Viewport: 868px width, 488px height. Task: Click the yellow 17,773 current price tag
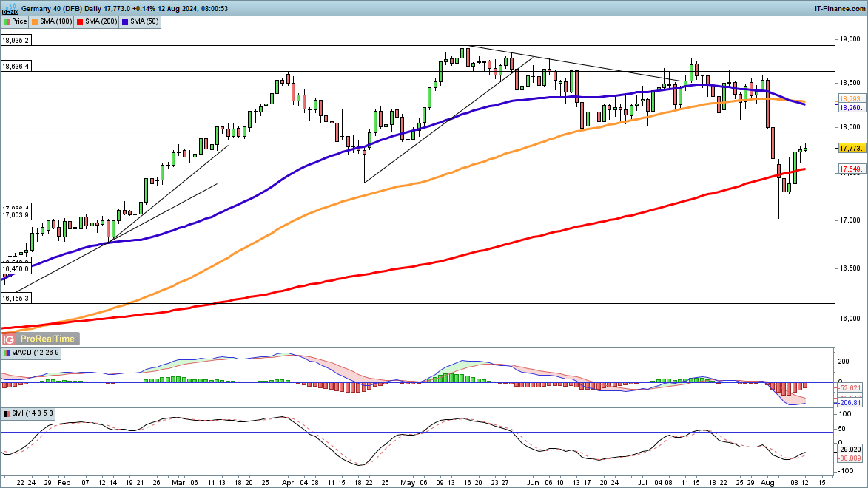(x=850, y=149)
